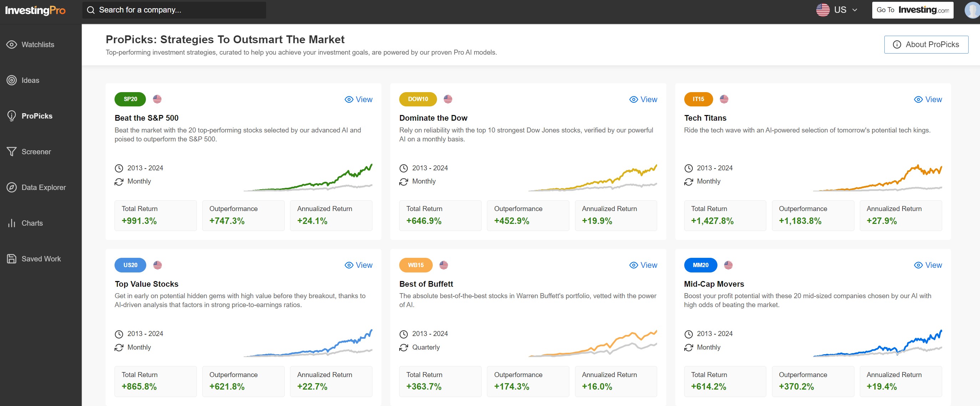
Task: Open the user profile avatar
Action: [x=973, y=10]
